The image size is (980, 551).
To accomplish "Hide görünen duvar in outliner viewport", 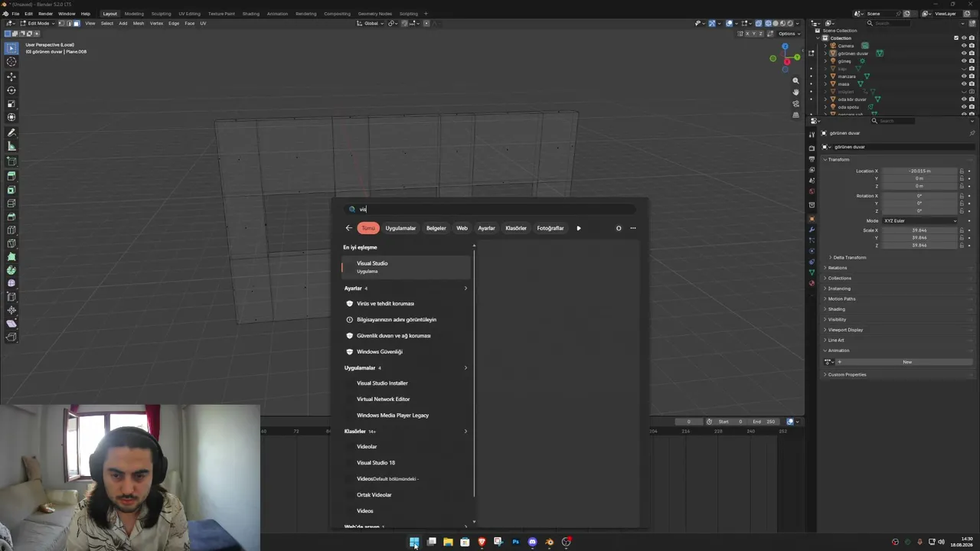I will pos(963,54).
